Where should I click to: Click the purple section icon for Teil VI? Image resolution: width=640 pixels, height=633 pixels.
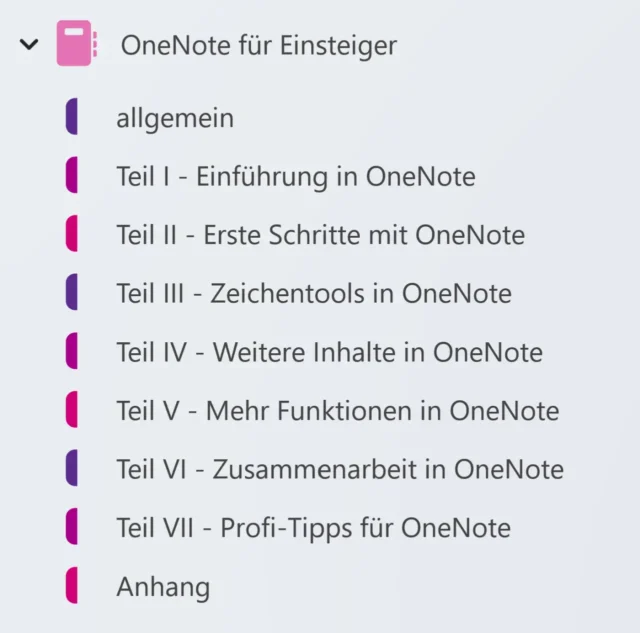point(71,469)
